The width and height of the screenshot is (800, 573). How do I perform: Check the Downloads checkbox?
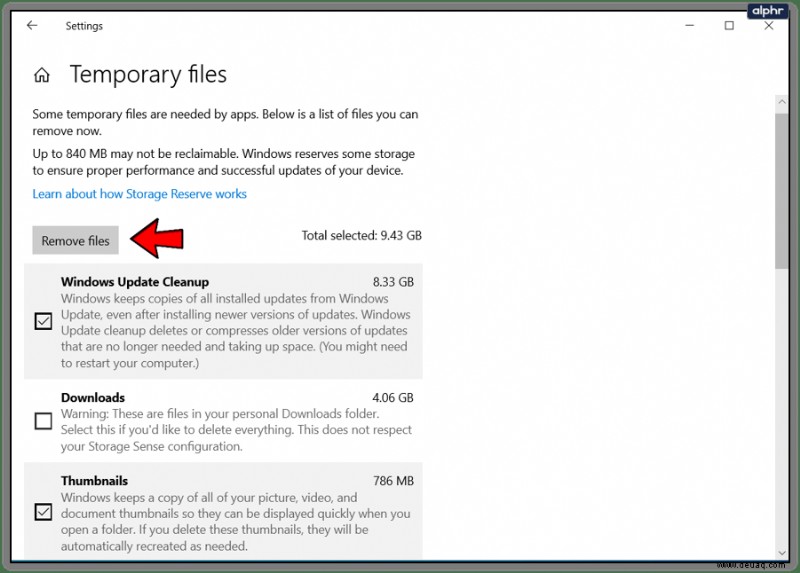[x=43, y=421]
